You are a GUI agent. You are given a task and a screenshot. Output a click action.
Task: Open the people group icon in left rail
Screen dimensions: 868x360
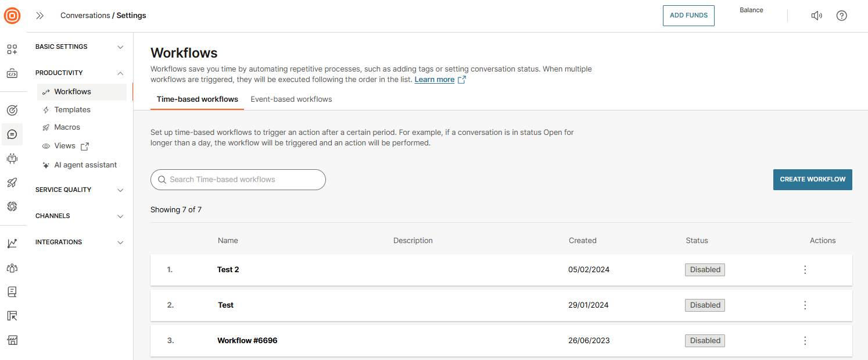tap(12, 268)
